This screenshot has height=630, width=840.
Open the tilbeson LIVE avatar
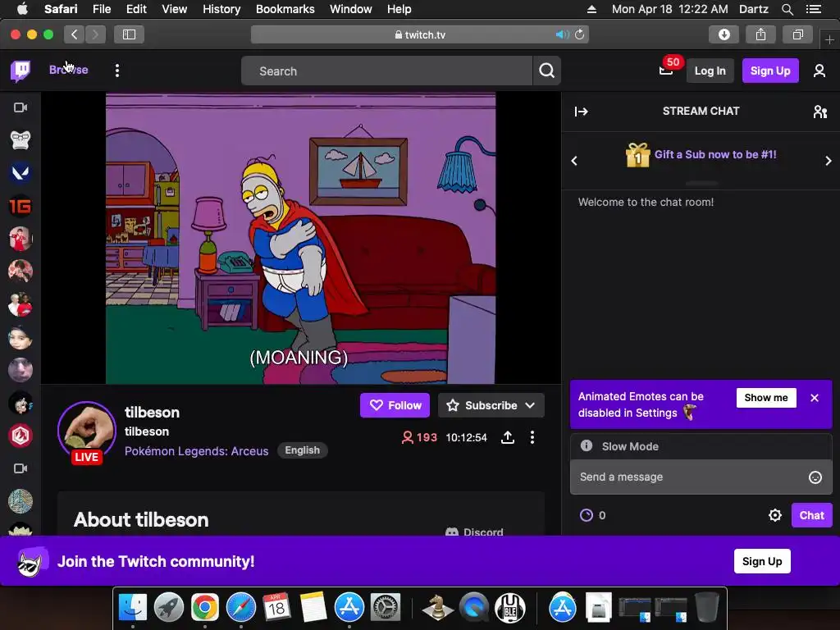point(87,431)
